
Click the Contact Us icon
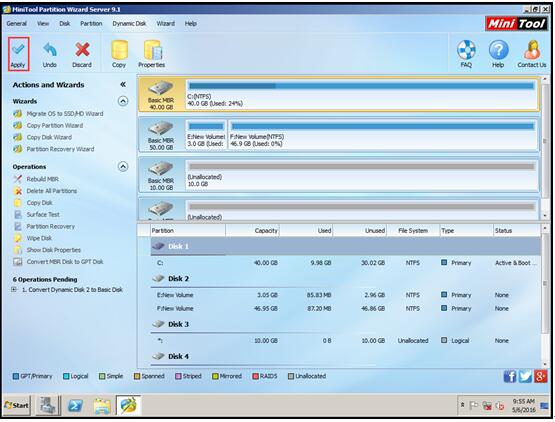tap(532, 50)
